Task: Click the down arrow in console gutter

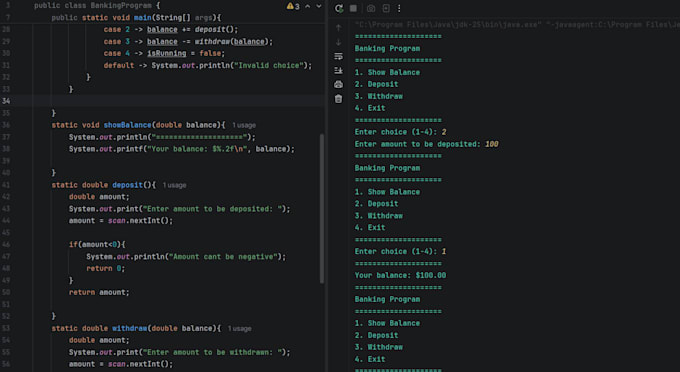Action: pyautogui.click(x=339, y=42)
